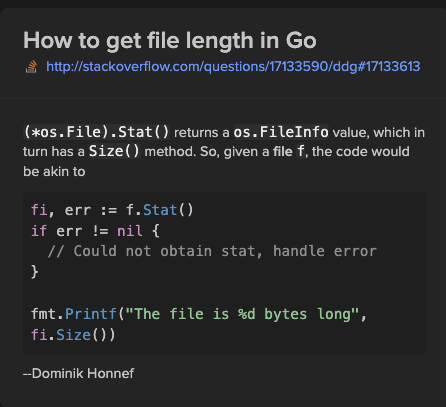This screenshot has width=446, height=407.
Task: Open the stackoverflow.com question link
Action: (233, 66)
